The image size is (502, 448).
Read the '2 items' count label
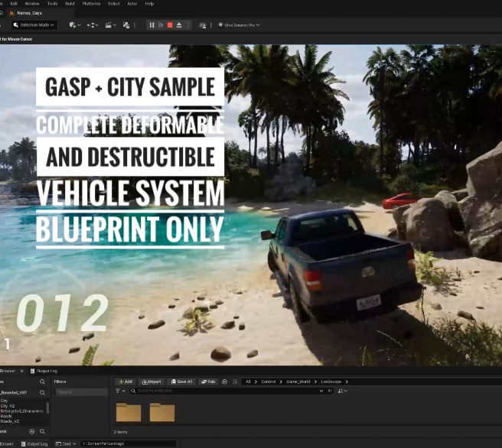click(x=120, y=432)
